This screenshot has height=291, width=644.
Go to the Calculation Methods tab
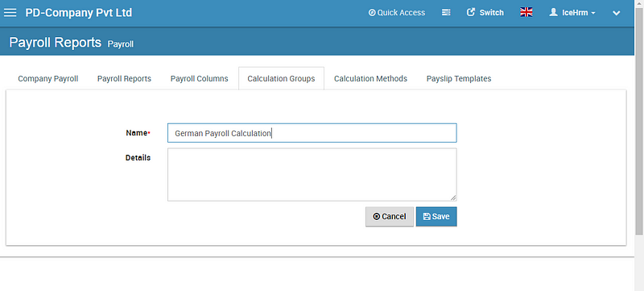[370, 78]
